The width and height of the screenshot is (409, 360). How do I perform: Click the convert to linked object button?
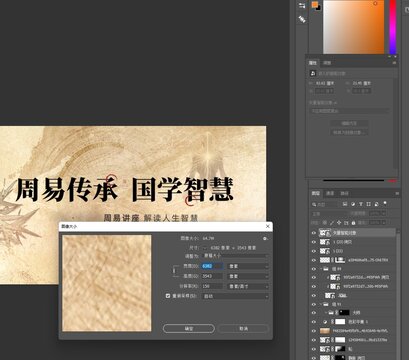(x=349, y=132)
